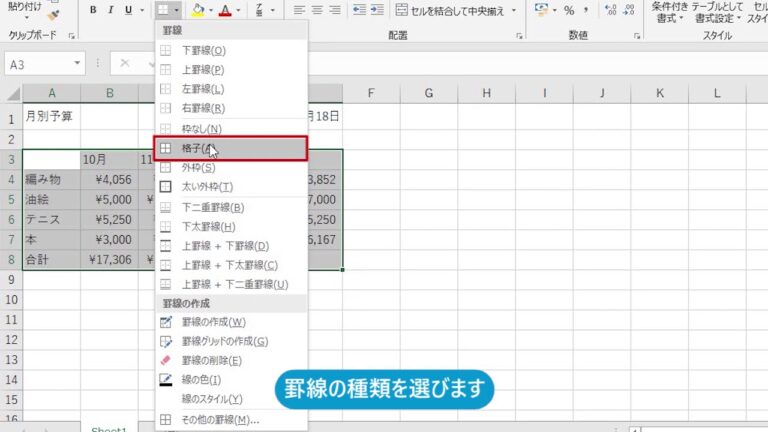The width and height of the screenshot is (768, 432).
Task: Click cell A6 テニス
Action: [51, 219]
